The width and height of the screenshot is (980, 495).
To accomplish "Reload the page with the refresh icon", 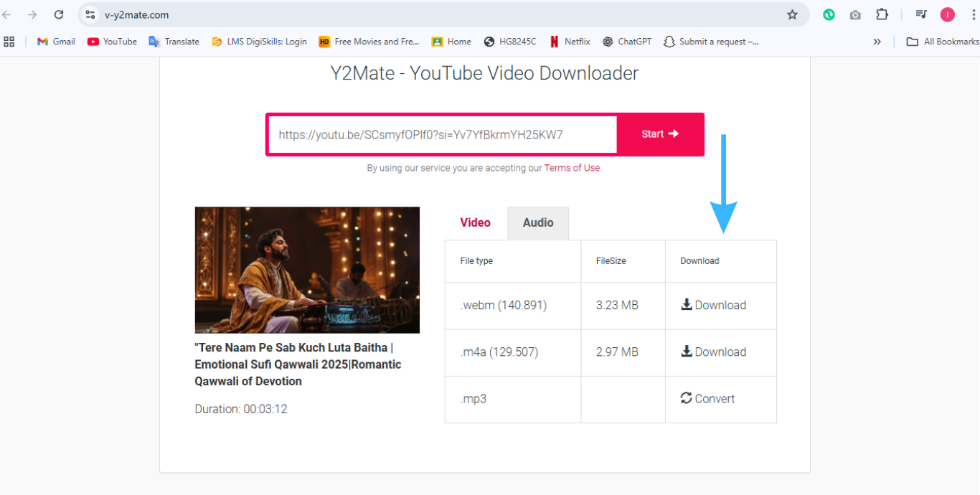I will click(x=59, y=14).
